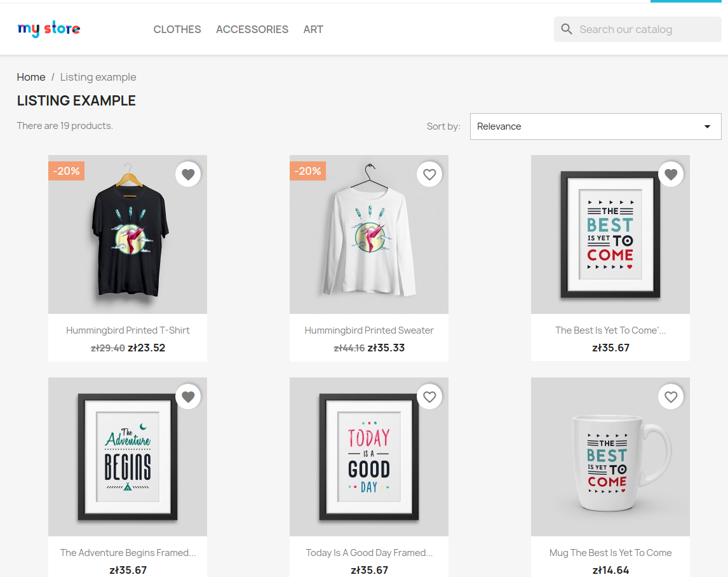728x577 pixels.
Task: Click the Adventure Begins framed poster image
Action: (x=128, y=457)
